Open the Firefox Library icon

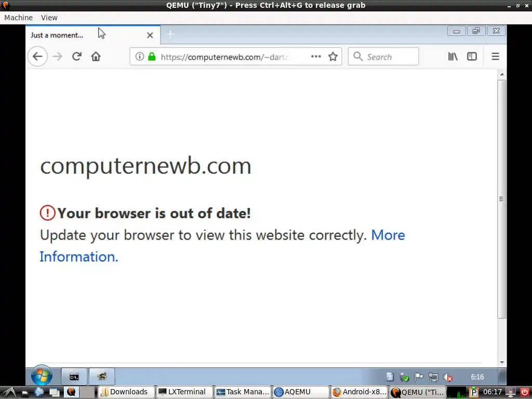(453, 56)
